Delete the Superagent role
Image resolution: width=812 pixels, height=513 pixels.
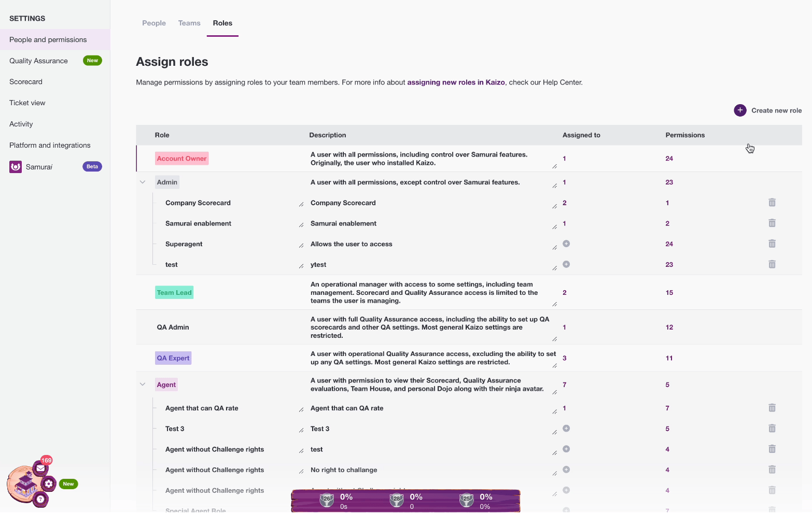tap(772, 244)
